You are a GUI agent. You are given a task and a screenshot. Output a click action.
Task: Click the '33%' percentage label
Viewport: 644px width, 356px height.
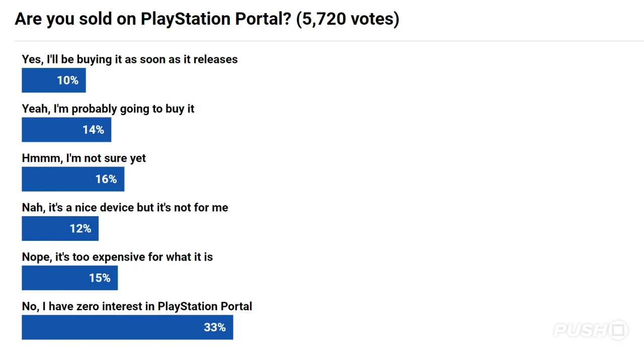215,327
